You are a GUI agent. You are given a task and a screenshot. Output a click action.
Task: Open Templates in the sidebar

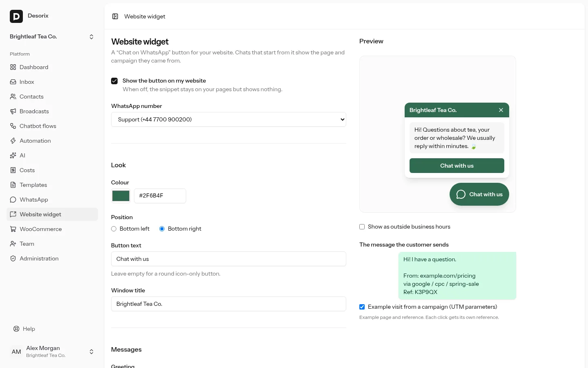tap(52, 185)
